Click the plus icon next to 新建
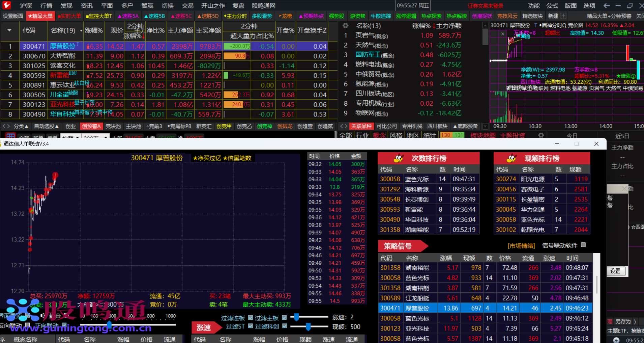The image size is (644, 343). point(563,16)
